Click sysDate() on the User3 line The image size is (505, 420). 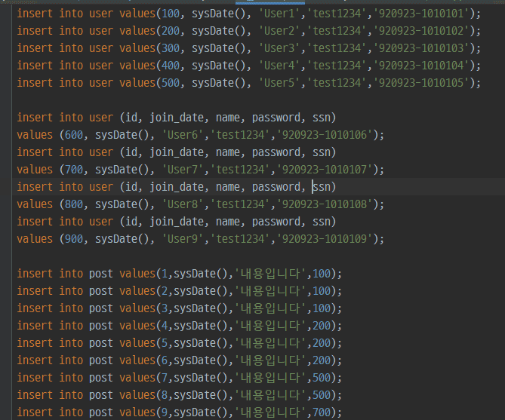point(219,48)
